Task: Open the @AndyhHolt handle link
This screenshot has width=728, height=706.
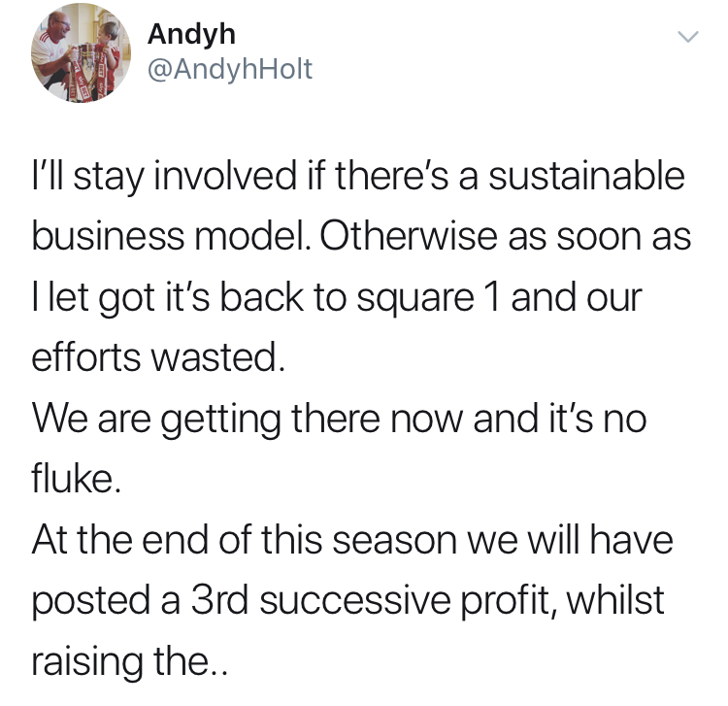Action: [230, 69]
